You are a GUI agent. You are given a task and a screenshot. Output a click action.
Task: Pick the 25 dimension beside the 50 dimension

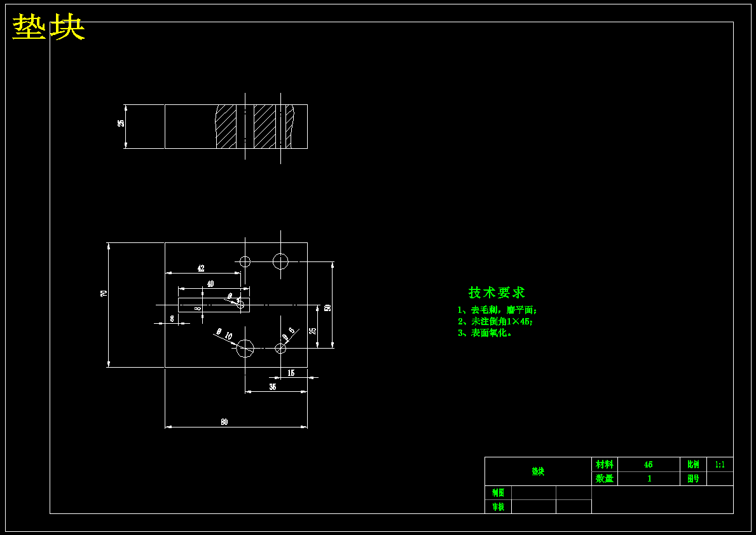click(312, 331)
